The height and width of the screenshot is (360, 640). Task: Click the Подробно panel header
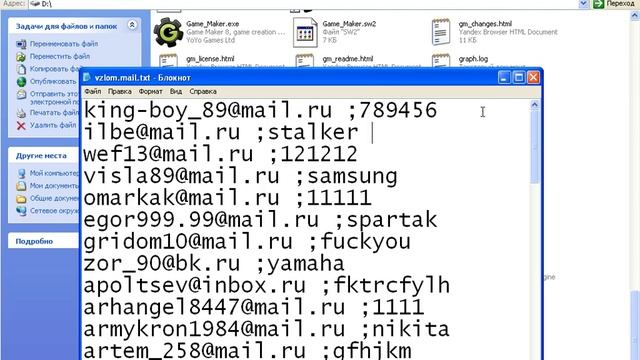[x=43, y=241]
